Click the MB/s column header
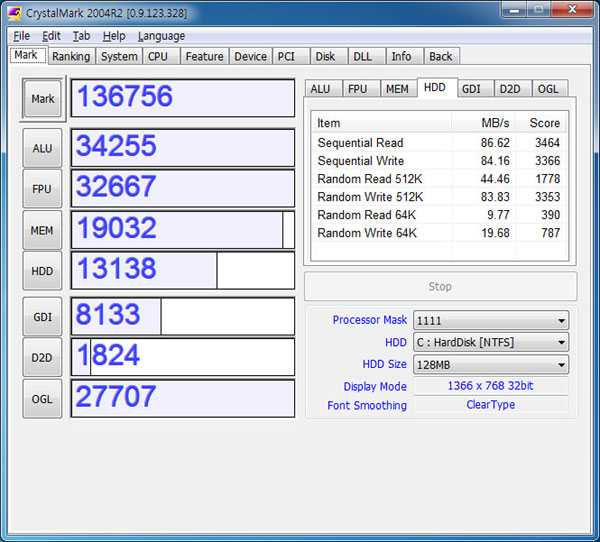Image resolution: width=600 pixels, height=542 pixels. click(483, 122)
